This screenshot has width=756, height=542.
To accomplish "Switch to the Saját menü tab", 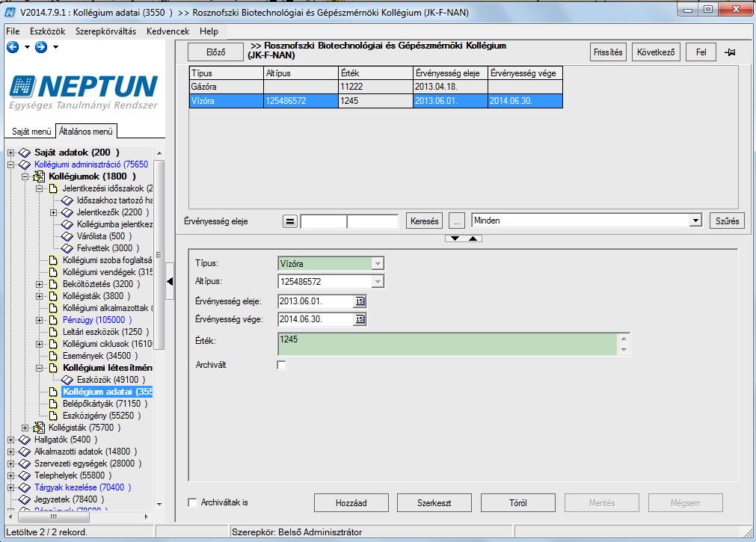I will (31, 131).
